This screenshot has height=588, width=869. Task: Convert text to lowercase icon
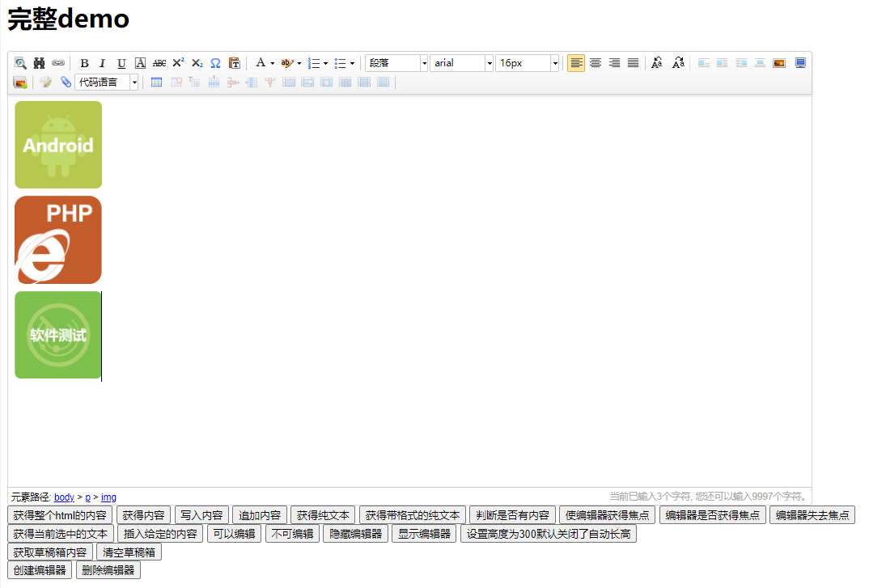pyautogui.click(x=678, y=63)
